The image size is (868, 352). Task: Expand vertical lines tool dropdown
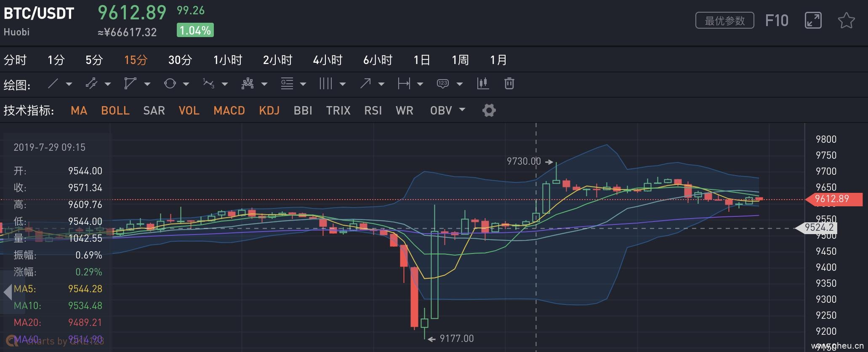click(x=343, y=84)
